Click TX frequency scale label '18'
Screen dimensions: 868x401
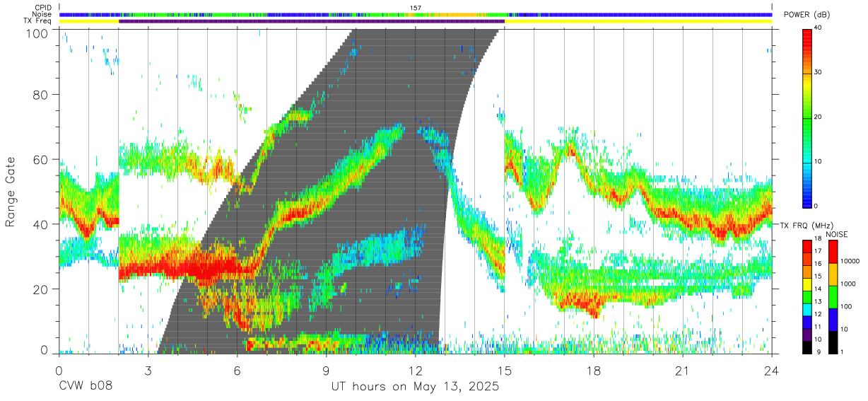click(818, 240)
